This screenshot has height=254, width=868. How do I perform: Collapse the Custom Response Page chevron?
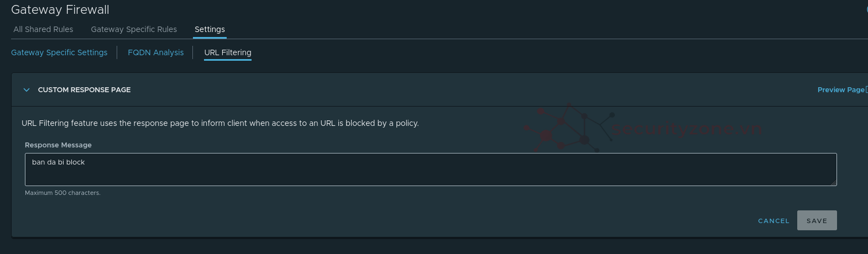27,90
